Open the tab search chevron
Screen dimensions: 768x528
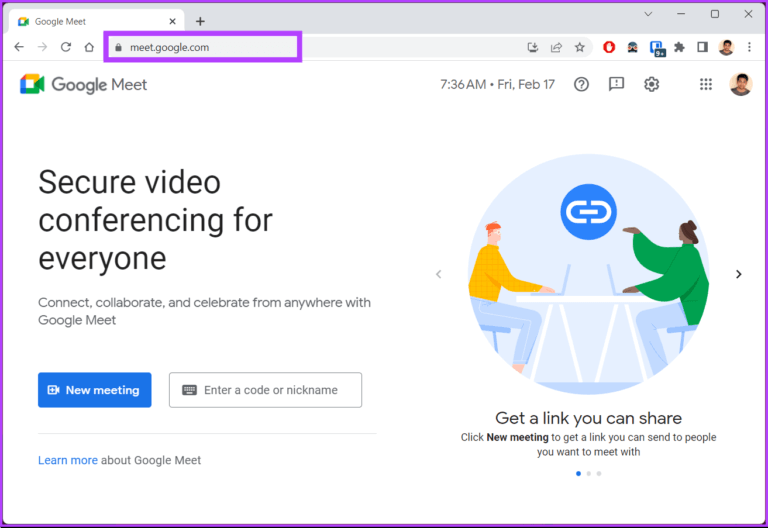[x=648, y=14]
